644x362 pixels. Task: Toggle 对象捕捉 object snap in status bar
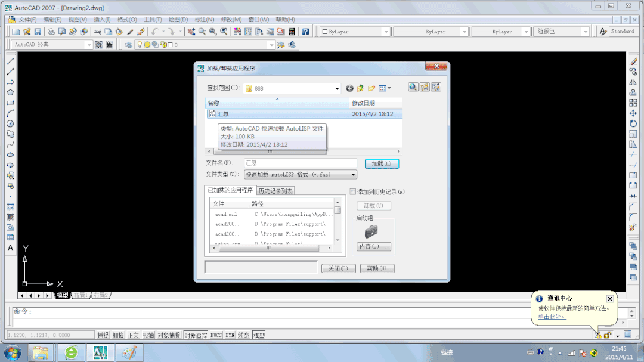[169, 335]
